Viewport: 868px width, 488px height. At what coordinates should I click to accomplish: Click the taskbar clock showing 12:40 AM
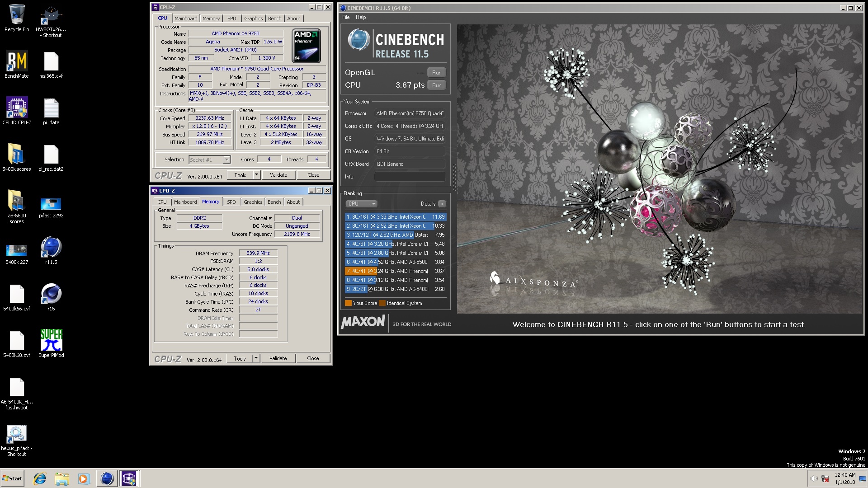pyautogui.click(x=845, y=479)
